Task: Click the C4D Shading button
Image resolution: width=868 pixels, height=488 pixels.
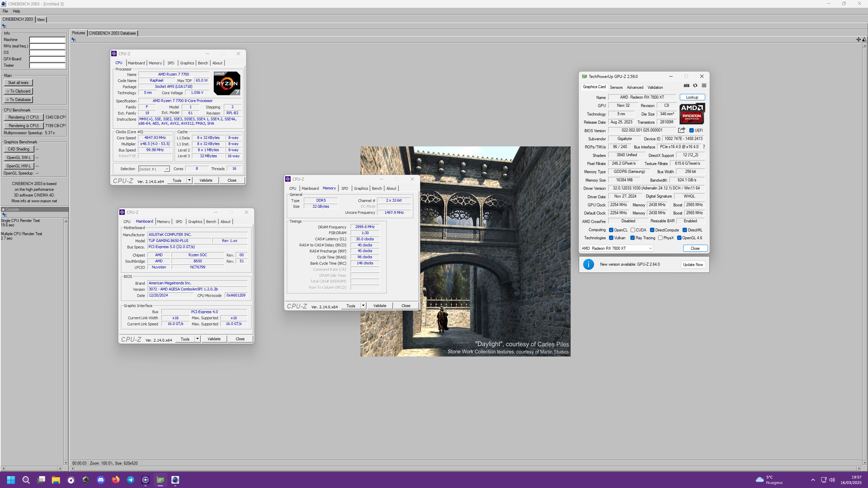Action: tap(19, 149)
